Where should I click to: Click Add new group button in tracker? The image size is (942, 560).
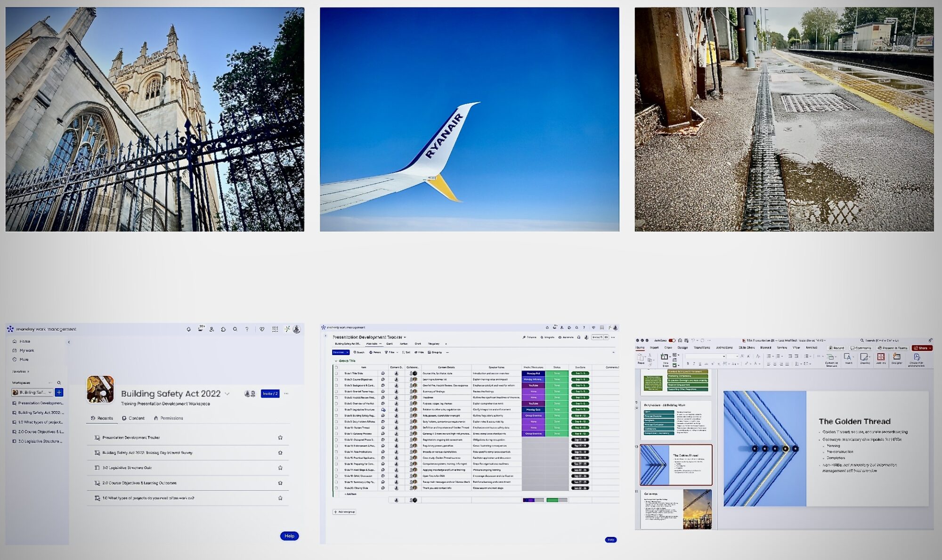(x=345, y=512)
